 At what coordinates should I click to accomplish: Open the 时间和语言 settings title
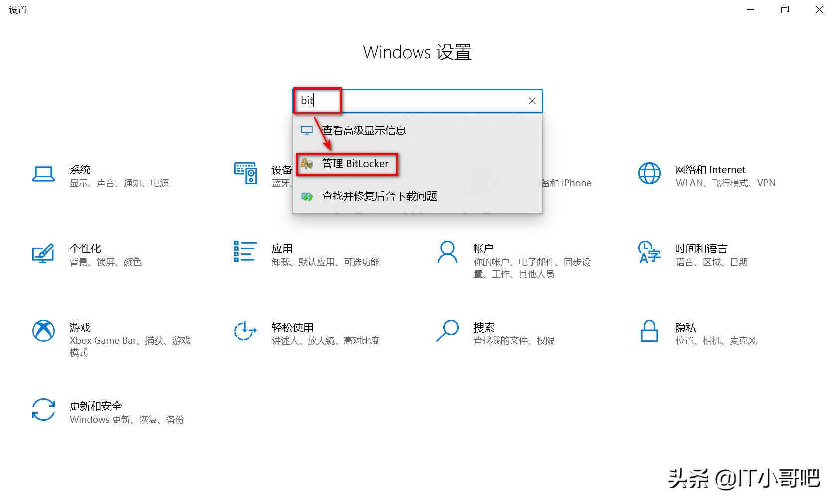[x=701, y=249]
